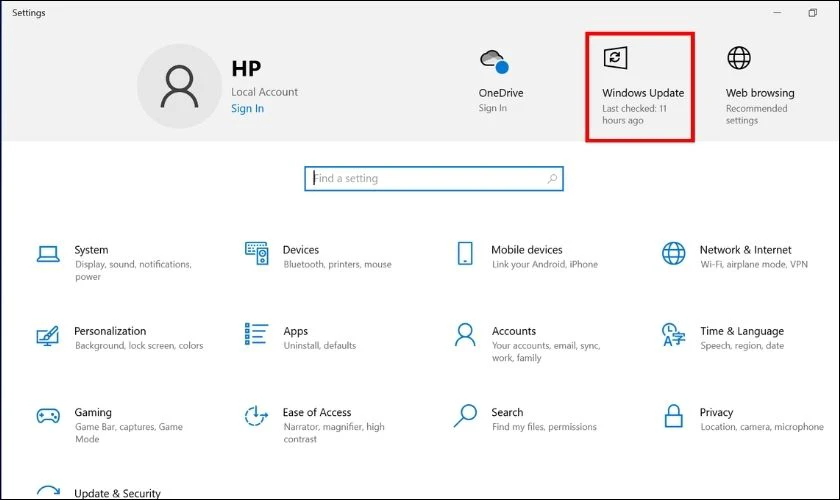The image size is (840, 500).
Task: Open the Time & Language label
Action: click(741, 331)
